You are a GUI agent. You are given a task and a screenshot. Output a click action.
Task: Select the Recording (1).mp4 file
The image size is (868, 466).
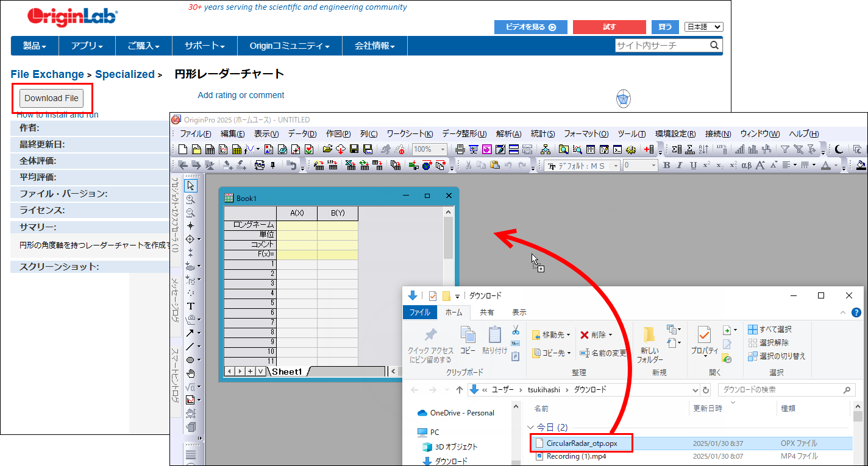[x=576, y=456]
